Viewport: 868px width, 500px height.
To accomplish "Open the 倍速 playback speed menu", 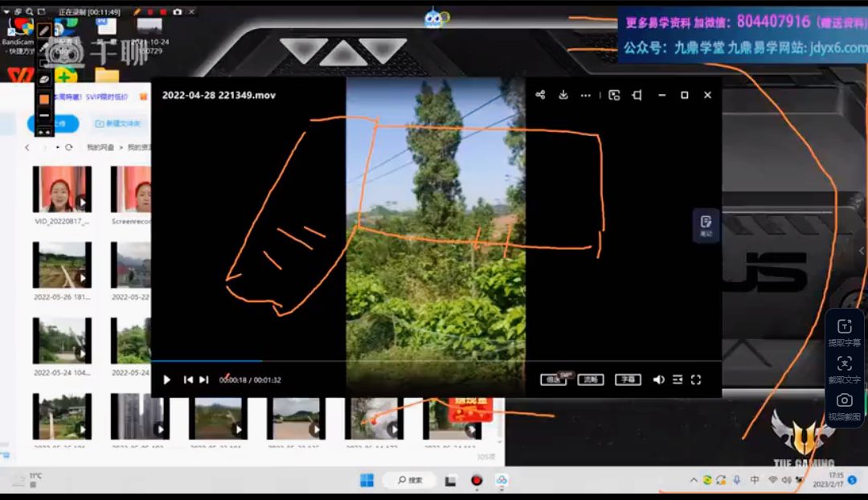I will coord(553,380).
